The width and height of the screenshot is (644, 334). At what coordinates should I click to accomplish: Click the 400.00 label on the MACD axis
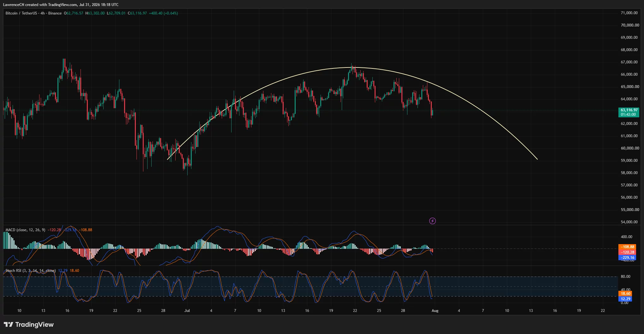coord(627,237)
